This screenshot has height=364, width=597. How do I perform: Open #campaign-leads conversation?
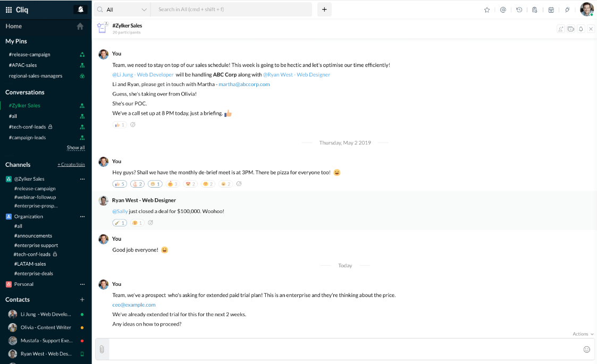point(28,138)
